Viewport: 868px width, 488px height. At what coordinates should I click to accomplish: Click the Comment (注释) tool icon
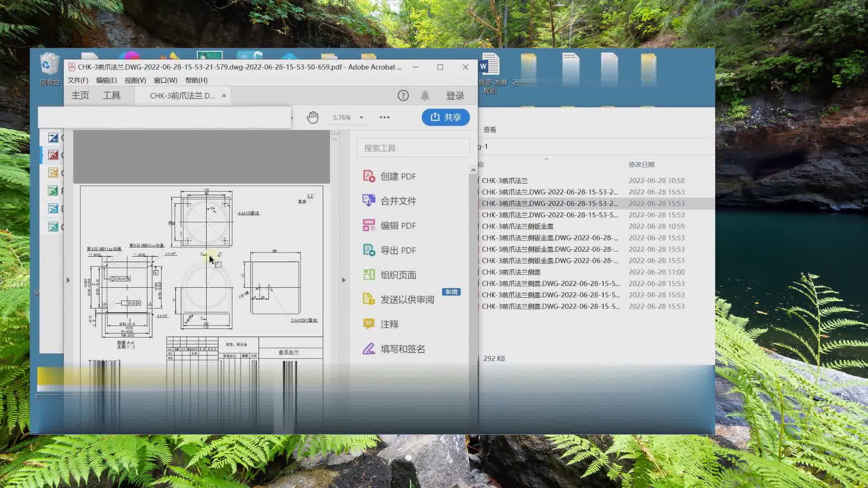(369, 324)
